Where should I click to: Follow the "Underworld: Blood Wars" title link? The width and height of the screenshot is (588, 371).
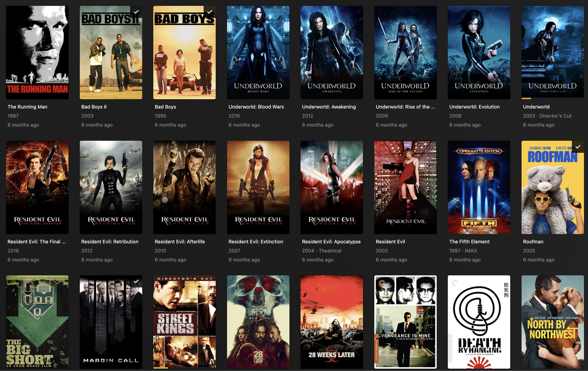(x=256, y=107)
